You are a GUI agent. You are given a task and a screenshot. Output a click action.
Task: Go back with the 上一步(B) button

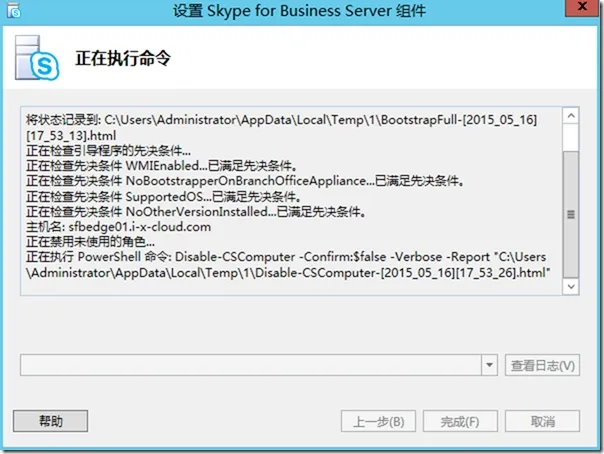tap(378, 421)
